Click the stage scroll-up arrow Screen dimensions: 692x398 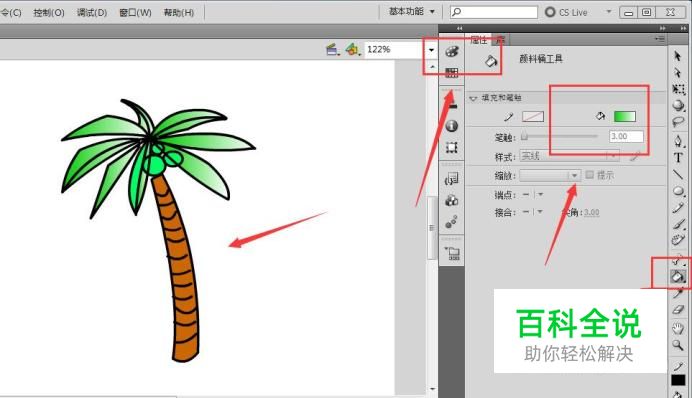[x=432, y=67]
